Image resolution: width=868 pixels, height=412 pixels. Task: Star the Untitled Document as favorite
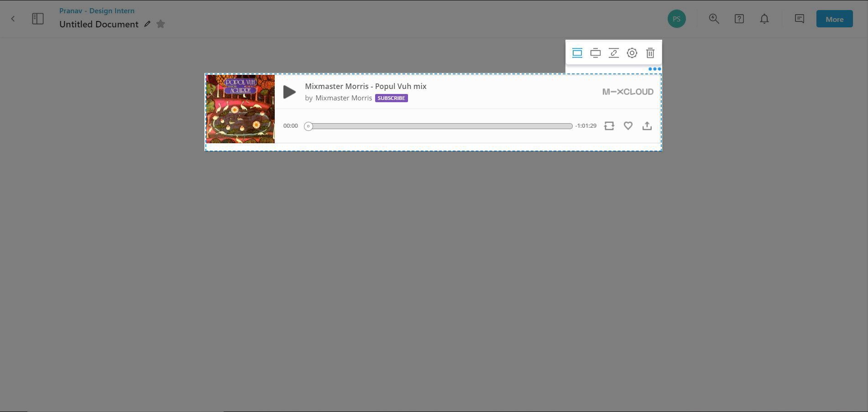pos(161,24)
